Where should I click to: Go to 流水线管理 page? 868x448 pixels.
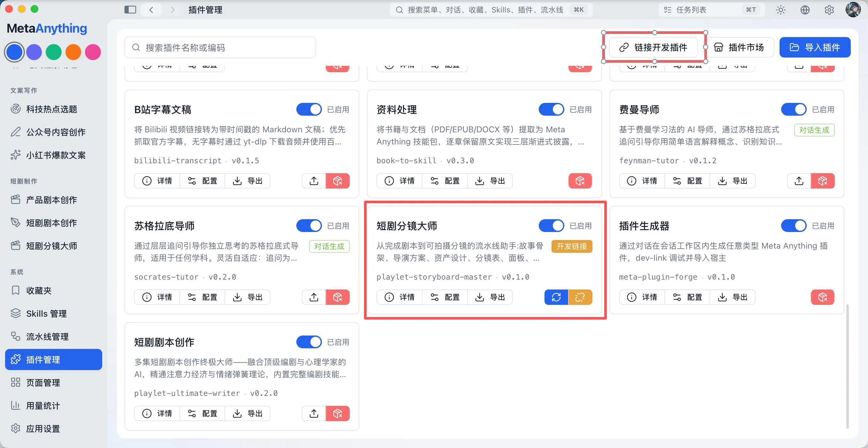point(54,336)
